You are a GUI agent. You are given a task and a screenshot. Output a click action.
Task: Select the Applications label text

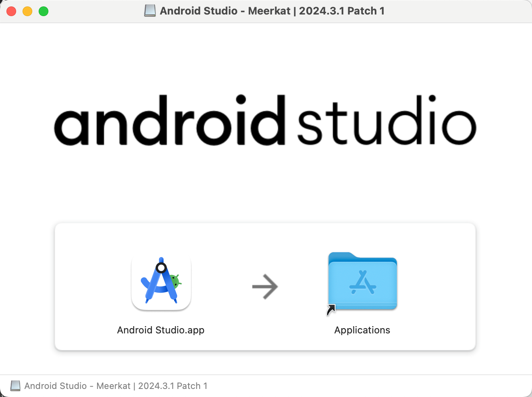pos(362,330)
